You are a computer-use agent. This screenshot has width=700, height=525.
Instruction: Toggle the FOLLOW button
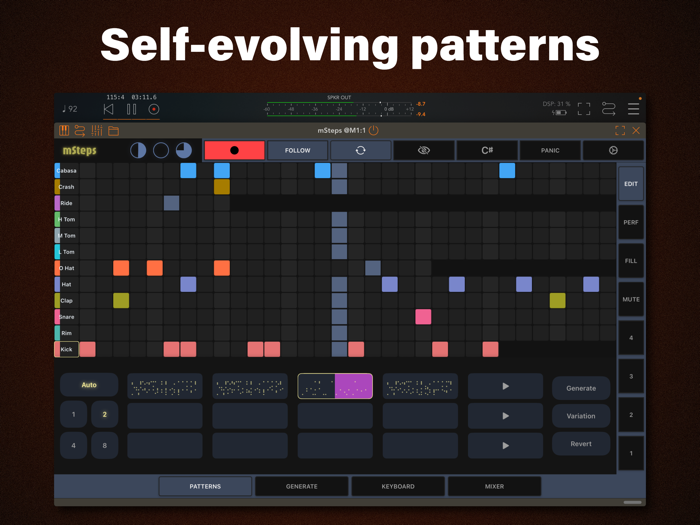(297, 150)
